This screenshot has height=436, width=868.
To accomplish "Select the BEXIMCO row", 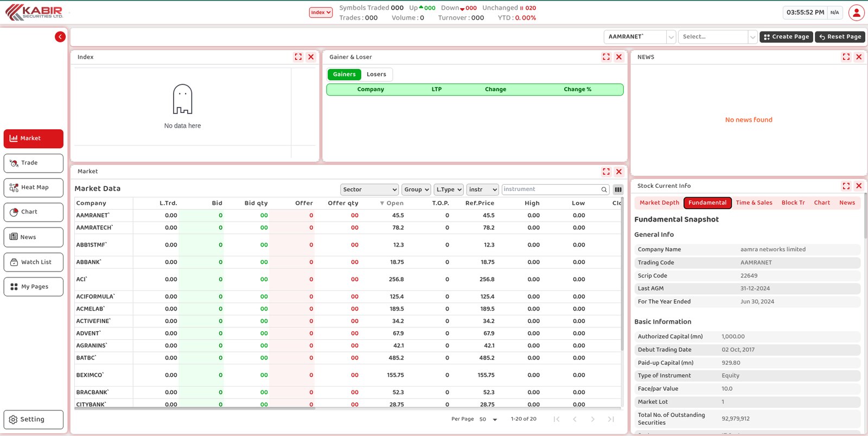I will [x=347, y=375].
